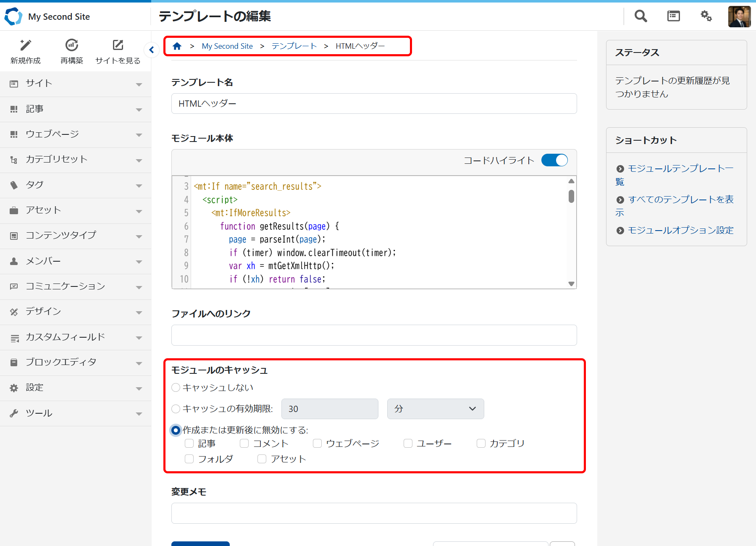
Task: Open the 記事 menu in sidebar
Action: [76, 109]
